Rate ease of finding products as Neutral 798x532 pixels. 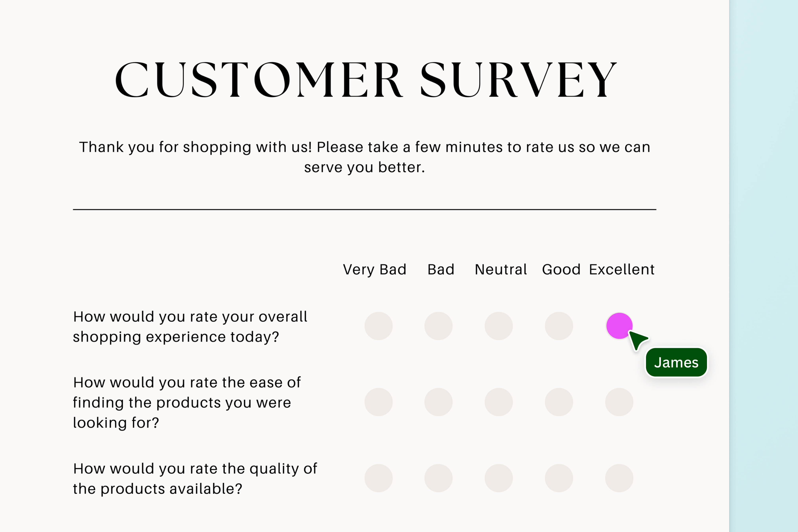click(498, 402)
